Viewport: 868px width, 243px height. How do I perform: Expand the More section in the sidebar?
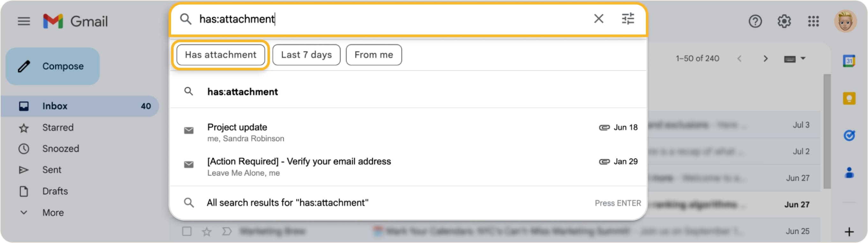coord(53,212)
